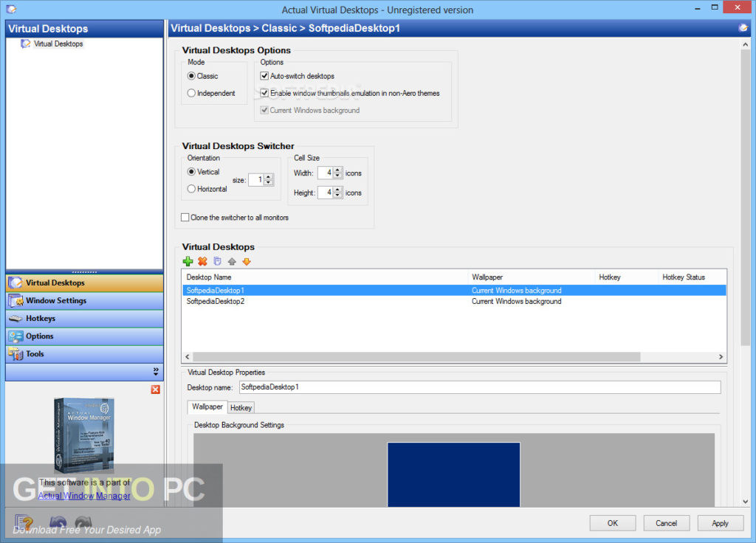Click the Hotkey Status column header

[x=692, y=277]
